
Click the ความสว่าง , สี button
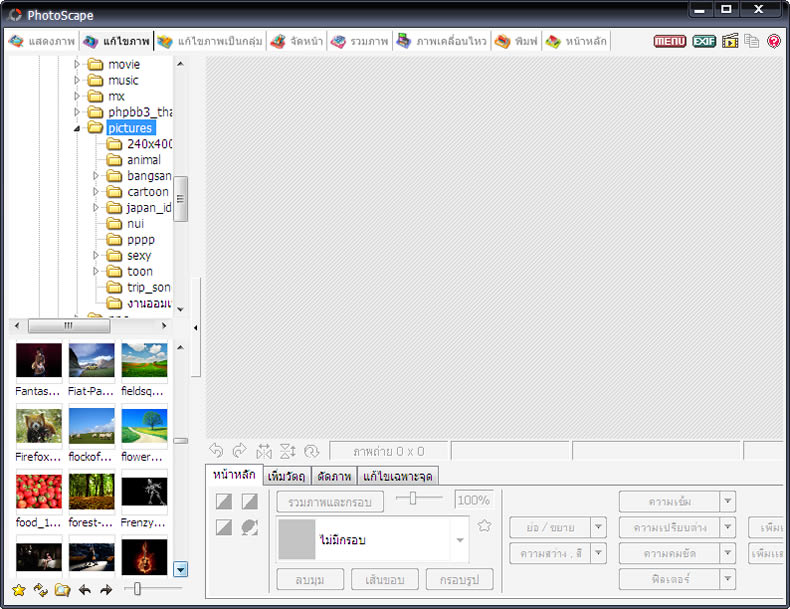coord(551,553)
